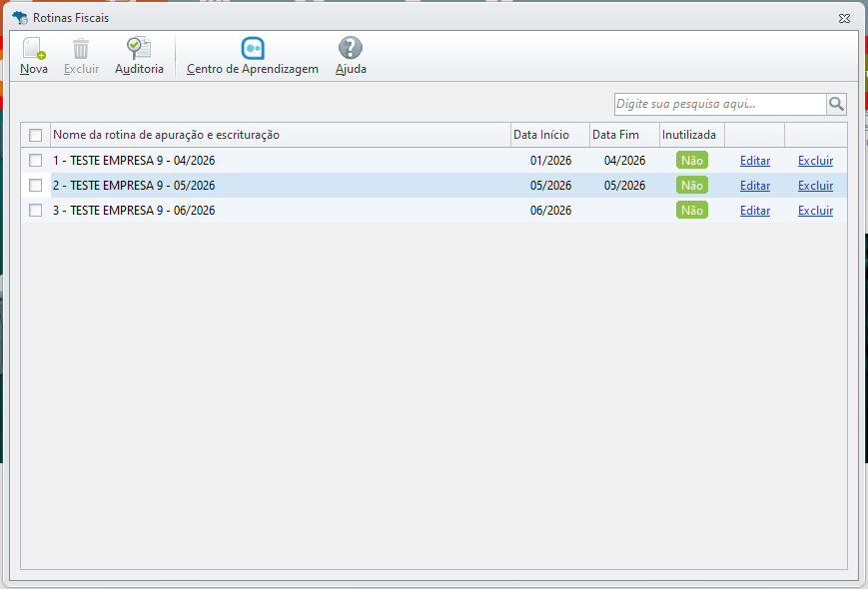Image resolution: width=868 pixels, height=589 pixels.
Task: Close the Rotinas Fiscais window
Action: coord(844,18)
